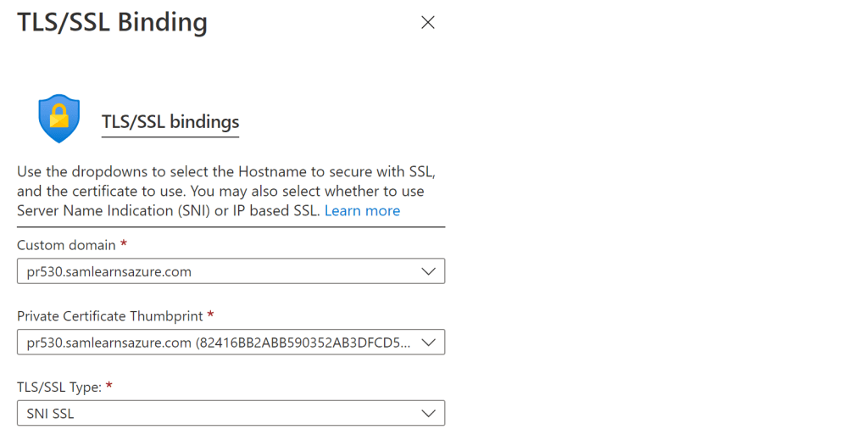Click the divider line under the description
Image resolution: width=868 pixels, height=446 pixels.
[231, 227]
